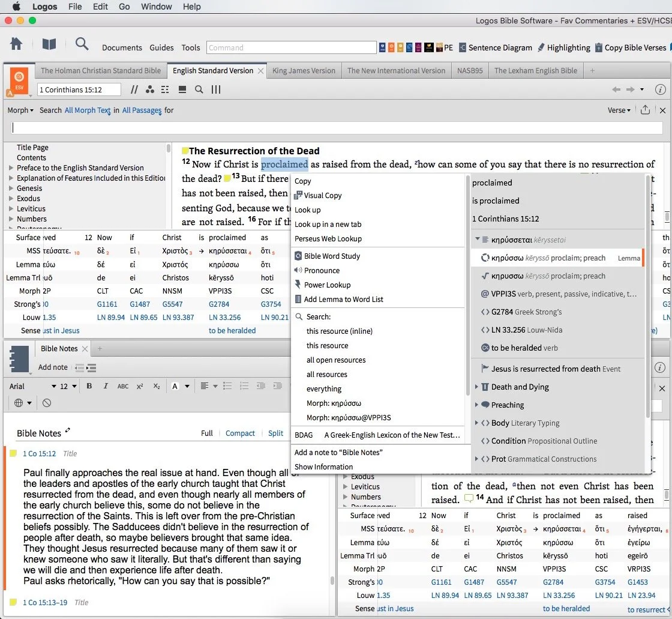Click yellow marker of note 1 Co 15:12
This screenshot has width=672, height=619.
click(13, 453)
